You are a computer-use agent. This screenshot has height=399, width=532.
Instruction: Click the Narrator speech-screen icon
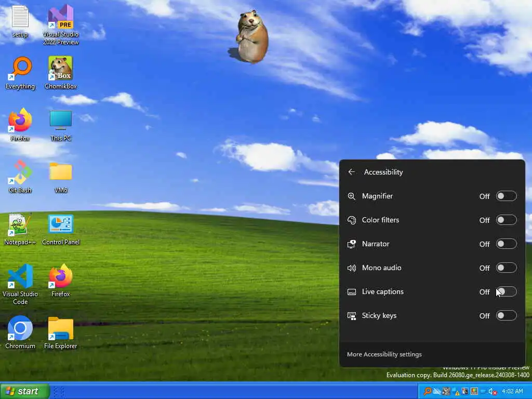352,244
